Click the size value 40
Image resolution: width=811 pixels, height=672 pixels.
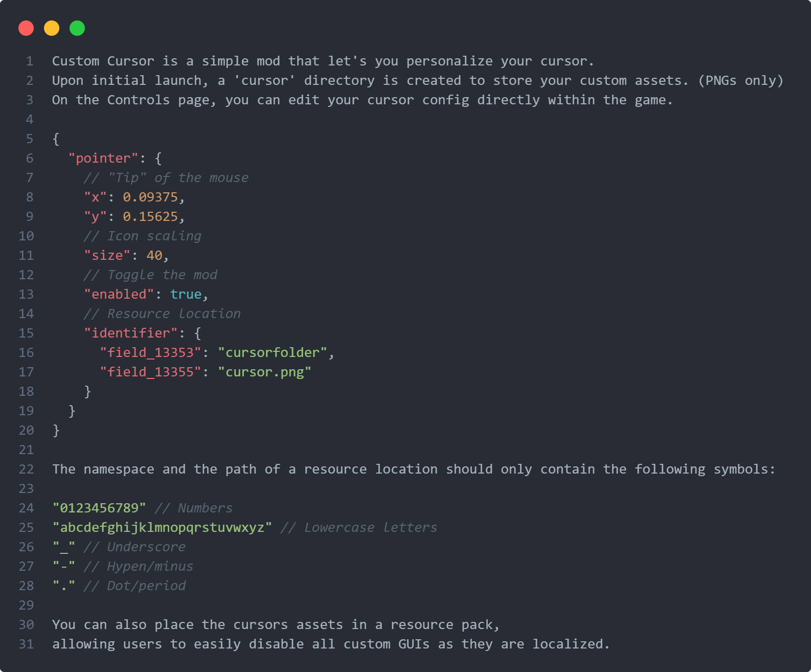(154, 256)
